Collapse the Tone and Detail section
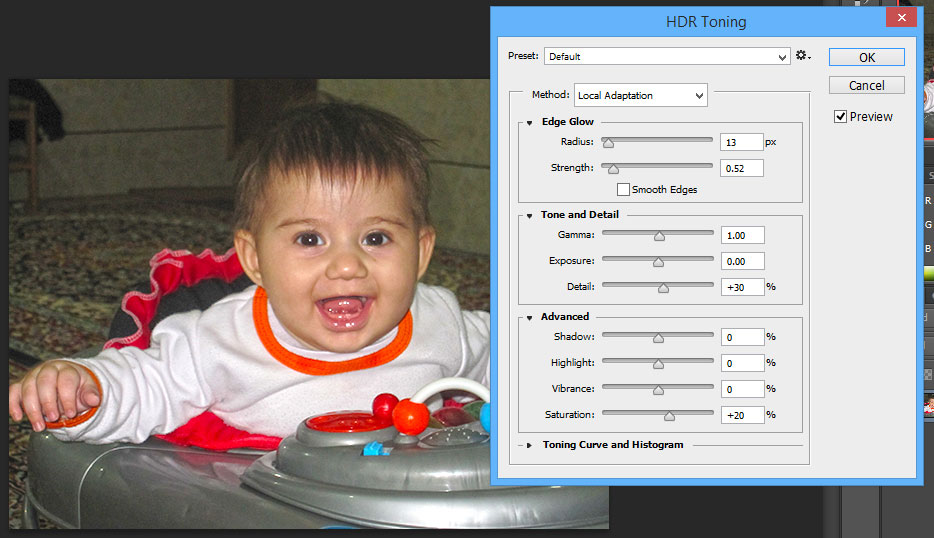The height and width of the screenshot is (538, 934). coord(530,215)
